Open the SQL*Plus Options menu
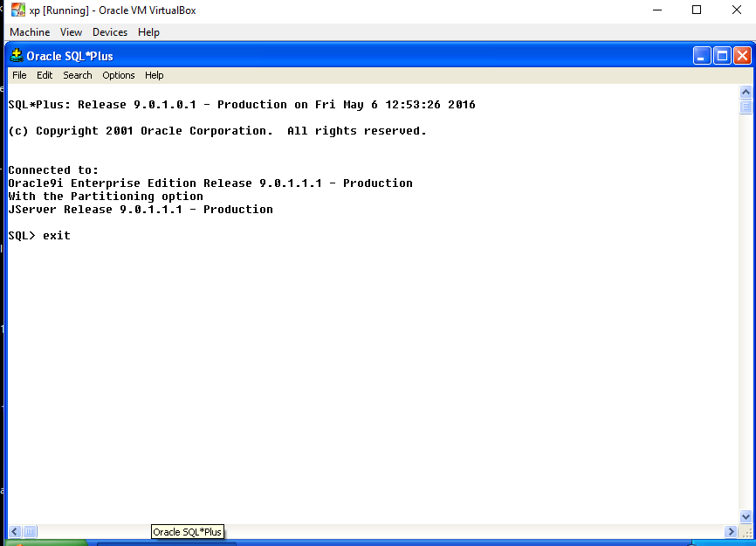The image size is (756, 546). pyautogui.click(x=118, y=75)
